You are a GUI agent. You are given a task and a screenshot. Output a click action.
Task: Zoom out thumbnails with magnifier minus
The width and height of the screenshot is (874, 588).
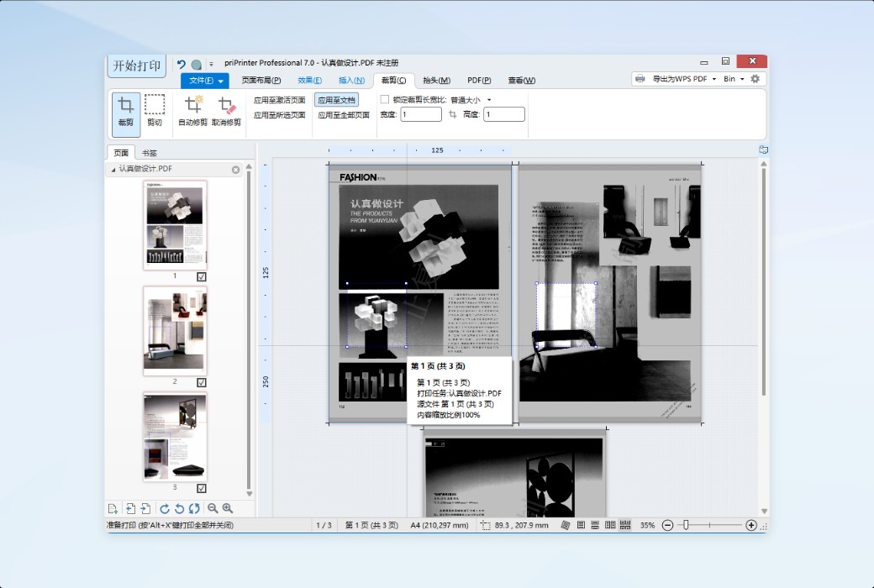(213, 508)
